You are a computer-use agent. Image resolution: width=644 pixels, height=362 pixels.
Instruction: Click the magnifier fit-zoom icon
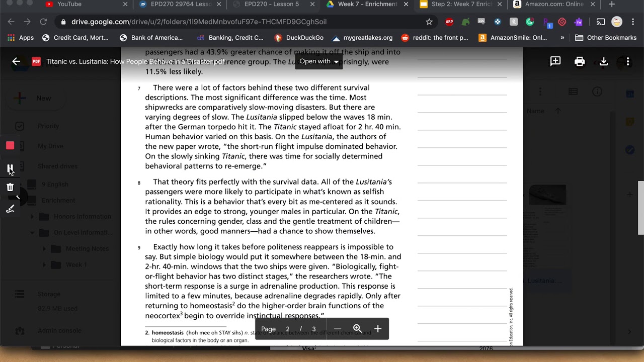point(357,329)
